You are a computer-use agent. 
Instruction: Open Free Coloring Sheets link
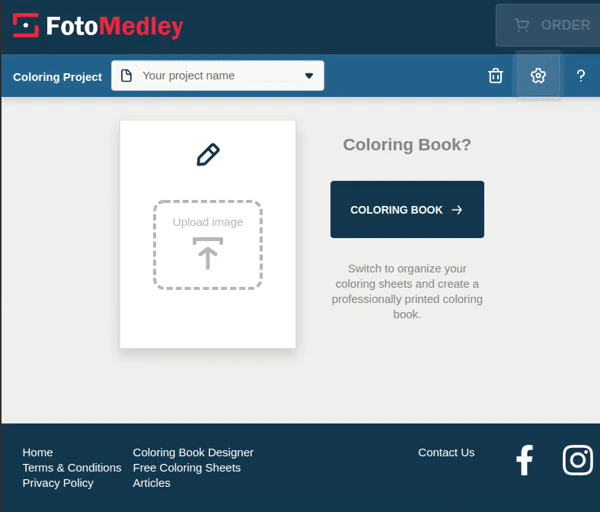187,468
